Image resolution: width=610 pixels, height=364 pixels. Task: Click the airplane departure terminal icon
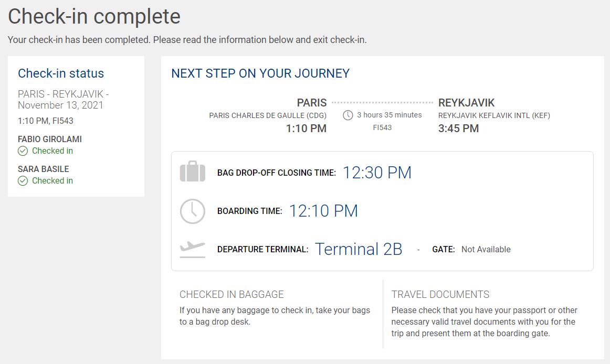[x=193, y=249]
